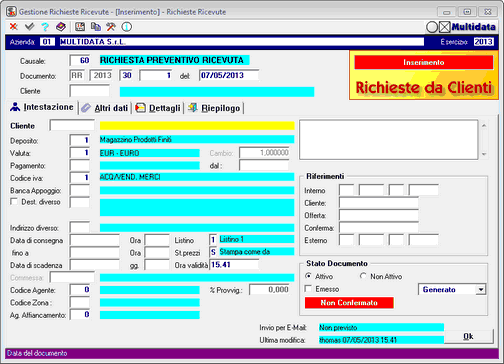Screen dimensions: 504x364
Task: Click the calendar toolbar icon
Action: pyautogui.click(x=80, y=27)
